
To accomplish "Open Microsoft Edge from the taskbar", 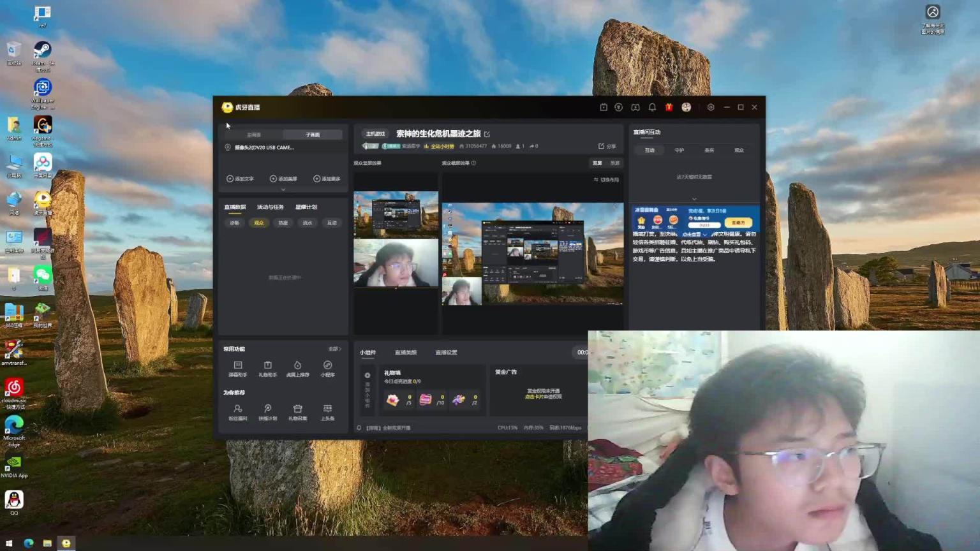I will (x=29, y=543).
